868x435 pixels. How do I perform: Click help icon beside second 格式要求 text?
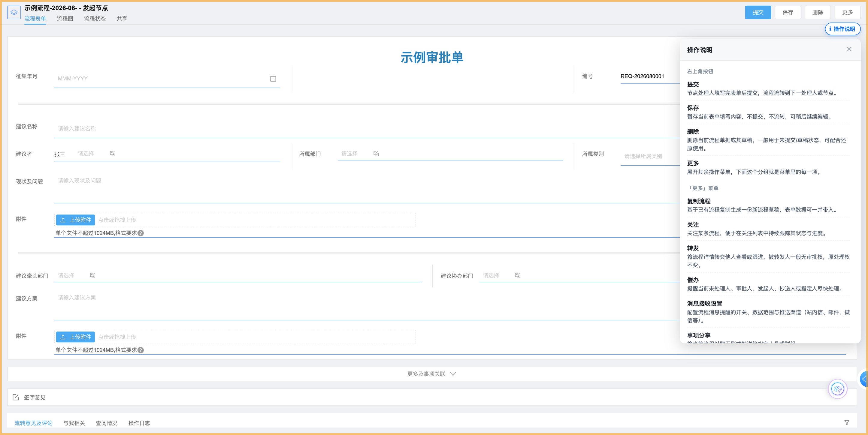[x=141, y=350]
